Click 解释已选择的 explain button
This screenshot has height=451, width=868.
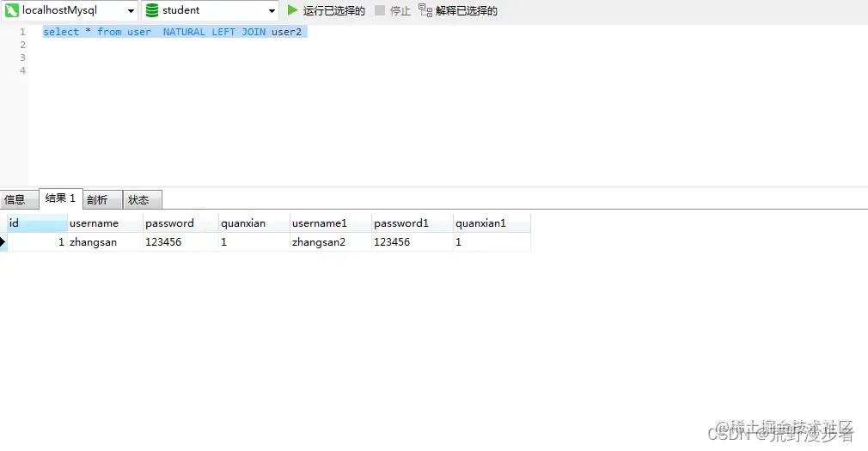click(x=458, y=10)
